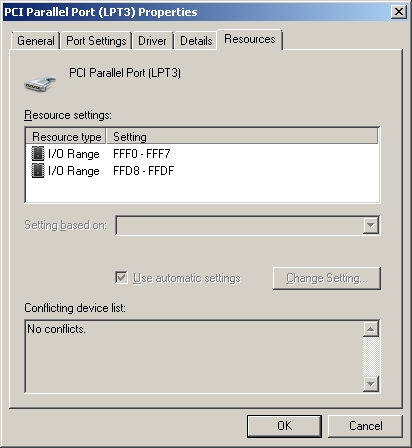Click the parallel port device icon
The image size is (412, 448).
pyautogui.click(x=40, y=84)
